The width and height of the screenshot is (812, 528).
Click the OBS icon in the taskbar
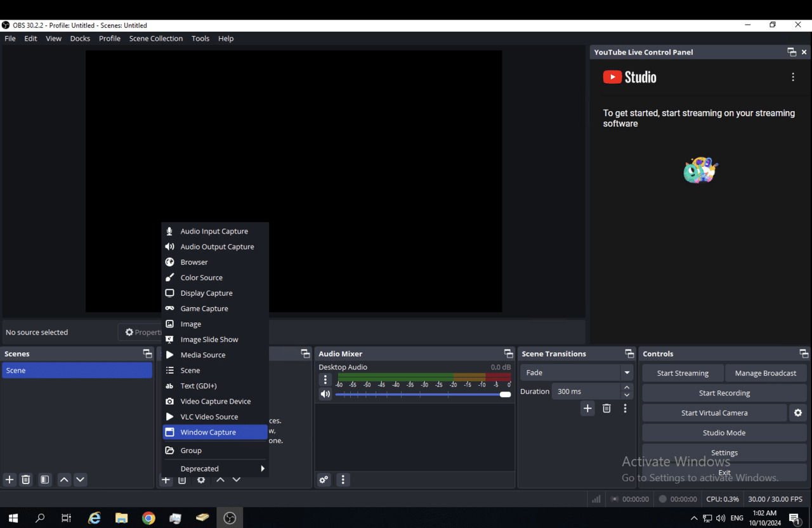click(x=229, y=517)
